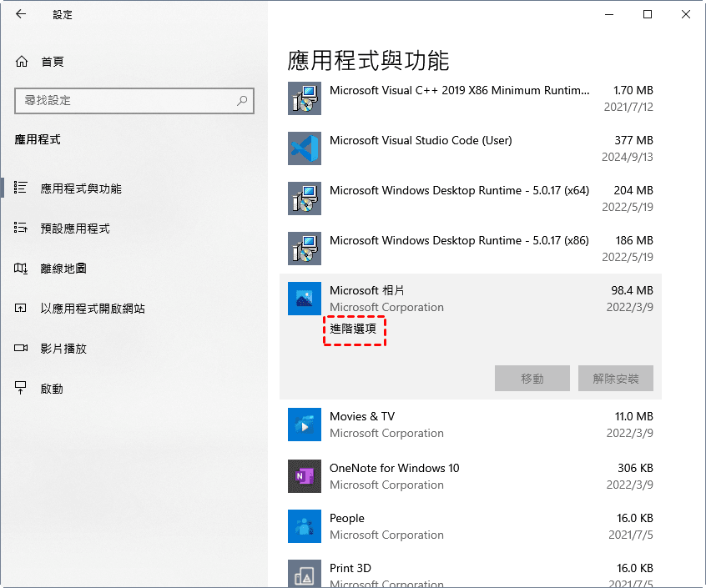This screenshot has height=588, width=706.
Task: Click the 預設應用程式 sidebar icon
Action: click(21, 228)
